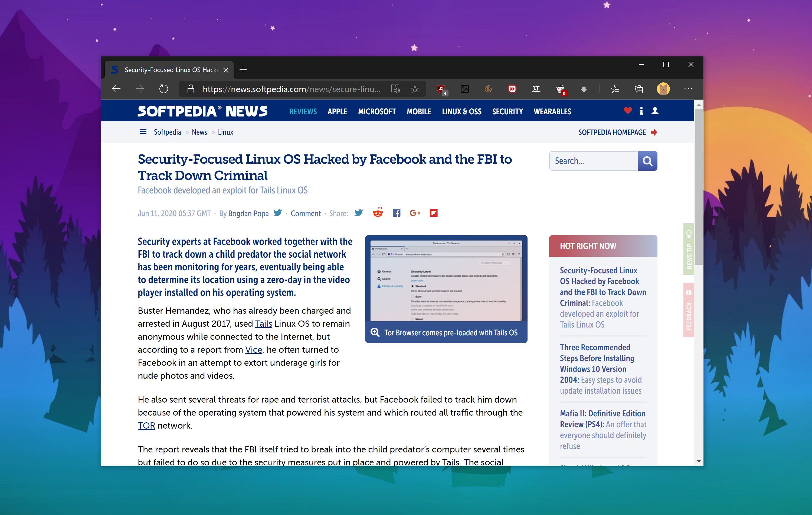Image resolution: width=812 pixels, height=515 pixels.
Task: Open the NEWS TIP side tab
Action: tap(689, 249)
